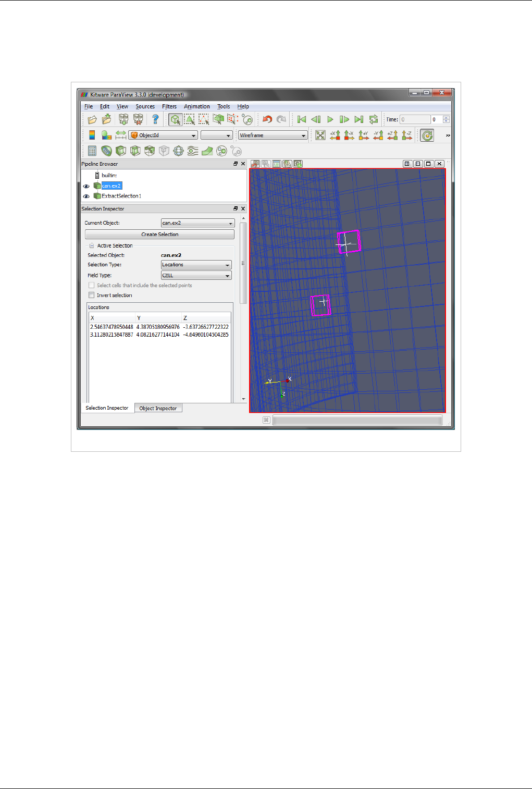The image size is (532, 789).
Task: Collapse the Active Selection group
Action: click(x=92, y=245)
